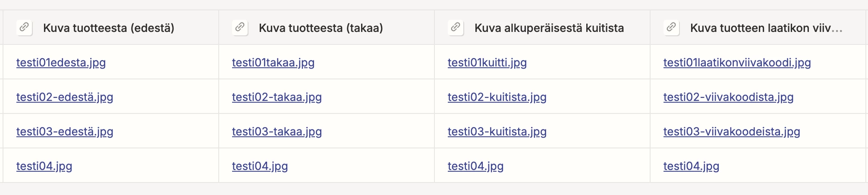Click attachment icon in 'Kuva tuotteesta (edestä)' header
The width and height of the screenshot is (868, 195).
pyautogui.click(x=24, y=28)
